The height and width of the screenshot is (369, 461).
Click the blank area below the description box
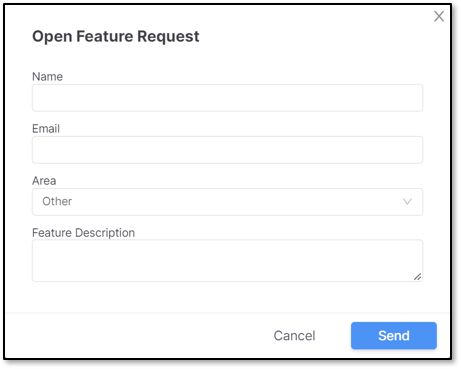(227, 297)
